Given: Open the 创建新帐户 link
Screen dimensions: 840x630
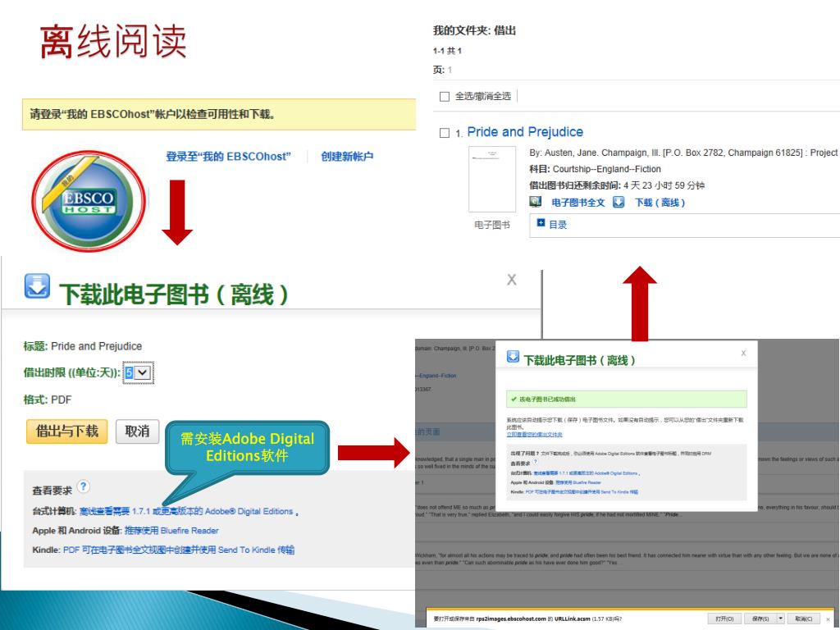Looking at the screenshot, I should pos(347,157).
